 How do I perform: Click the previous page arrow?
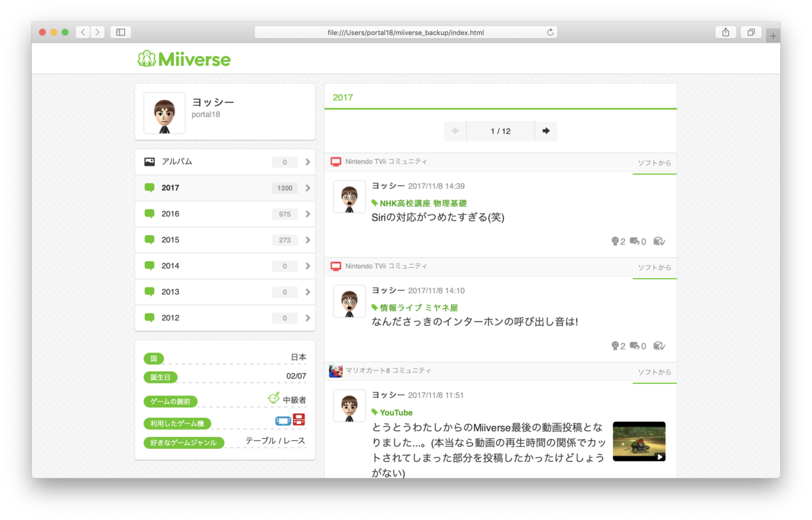tap(455, 131)
